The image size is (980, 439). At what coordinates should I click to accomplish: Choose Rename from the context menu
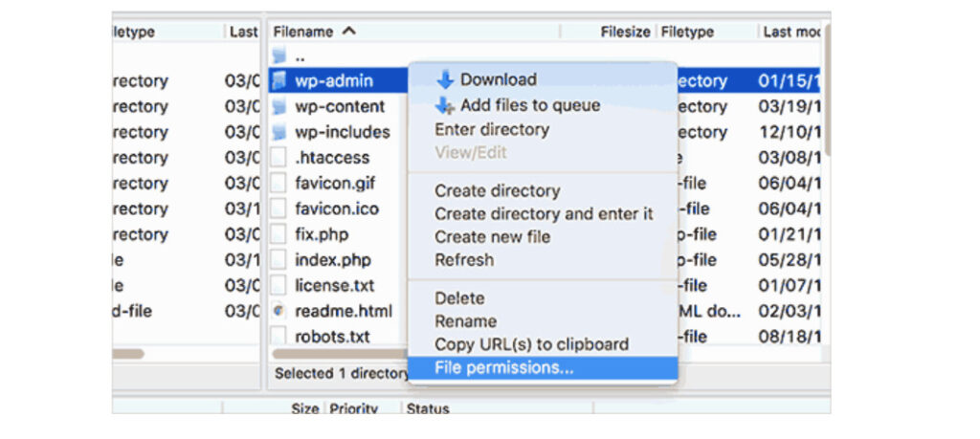(x=543, y=321)
